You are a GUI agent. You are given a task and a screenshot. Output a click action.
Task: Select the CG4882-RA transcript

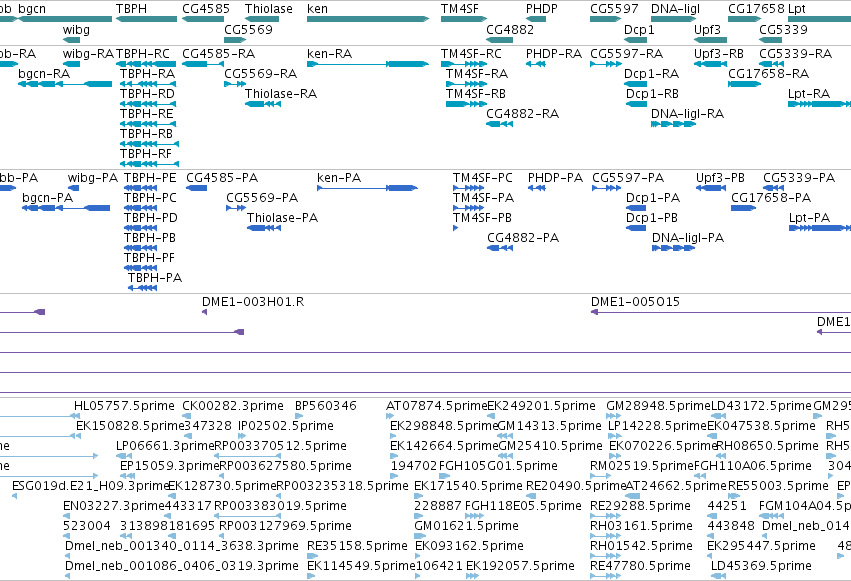[500, 124]
